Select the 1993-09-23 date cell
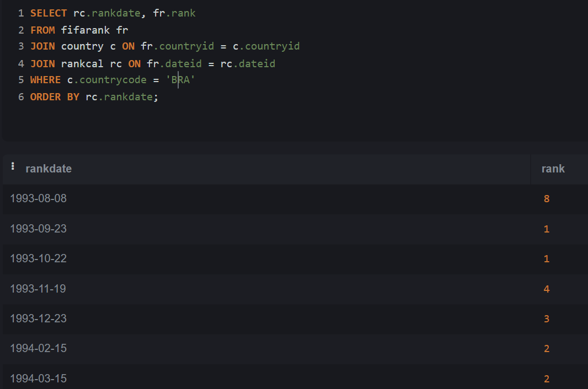 tap(38, 228)
